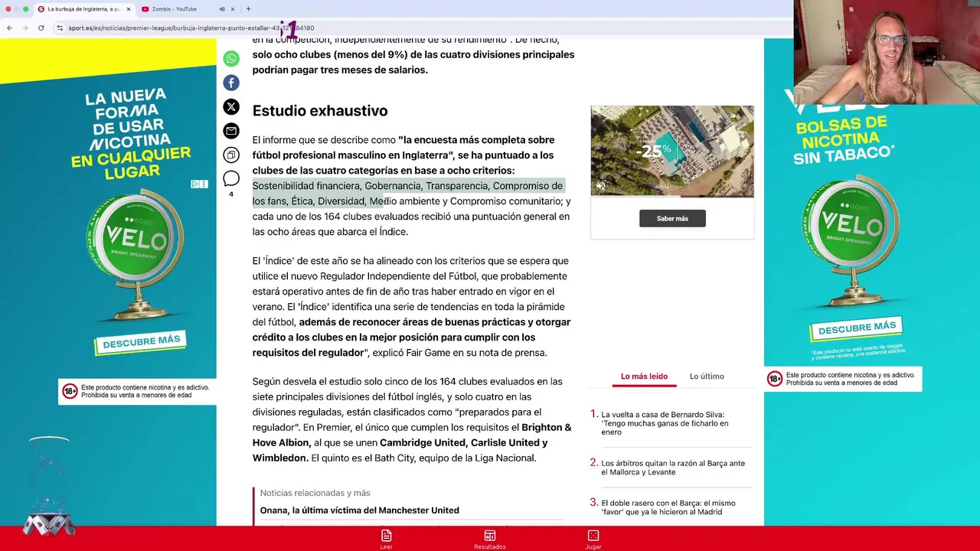This screenshot has height=551, width=980.
Task: Share article by email icon
Action: (x=231, y=131)
